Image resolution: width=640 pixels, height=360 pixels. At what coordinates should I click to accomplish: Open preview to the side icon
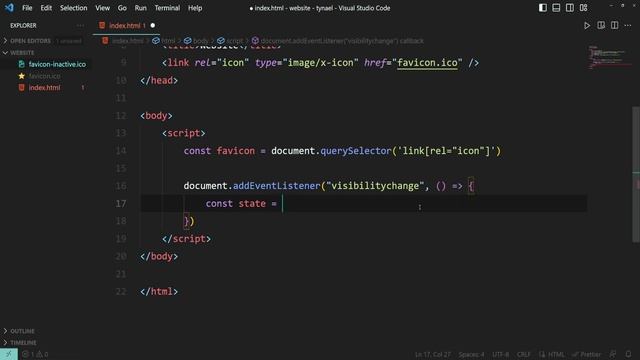pyautogui.click(x=601, y=25)
